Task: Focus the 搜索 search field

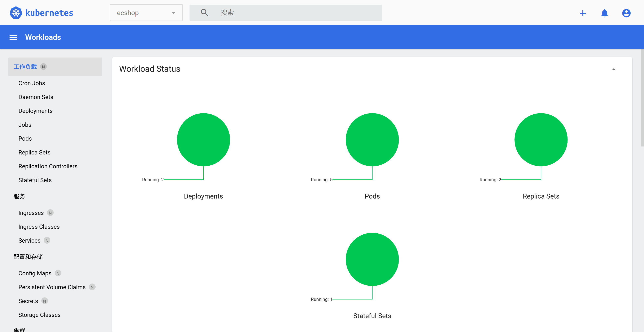Action: pyautogui.click(x=286, y=13)
